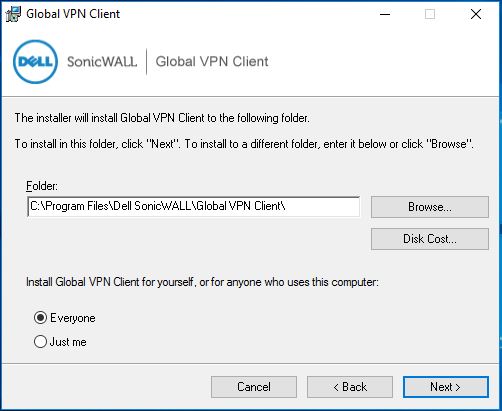Select the Everyone radio option

(x=65, y=318)
